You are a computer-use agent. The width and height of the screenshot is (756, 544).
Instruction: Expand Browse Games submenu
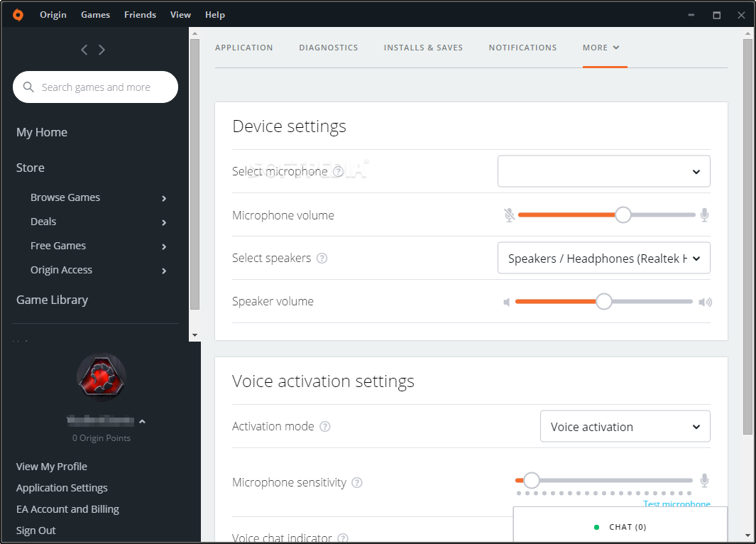[x=164, y=198]
